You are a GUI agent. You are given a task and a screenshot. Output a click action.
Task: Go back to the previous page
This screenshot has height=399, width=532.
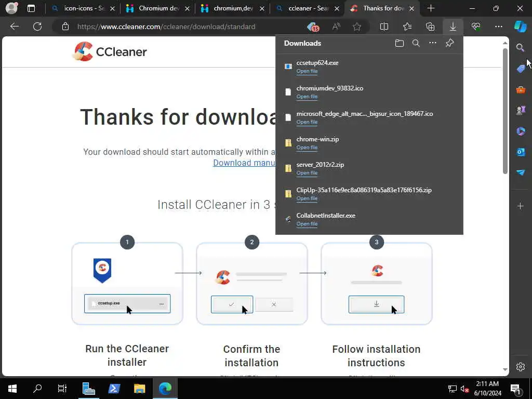[14, 26]
